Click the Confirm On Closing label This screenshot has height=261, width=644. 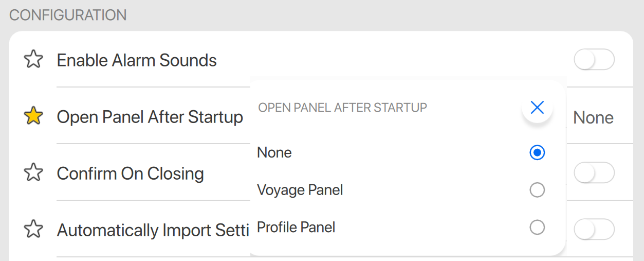[x=130, y=173]
